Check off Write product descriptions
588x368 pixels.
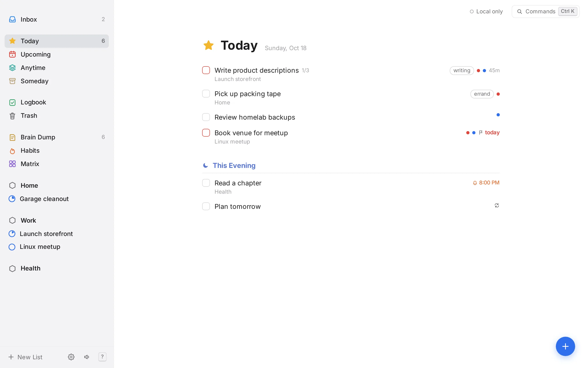point(206,70)
